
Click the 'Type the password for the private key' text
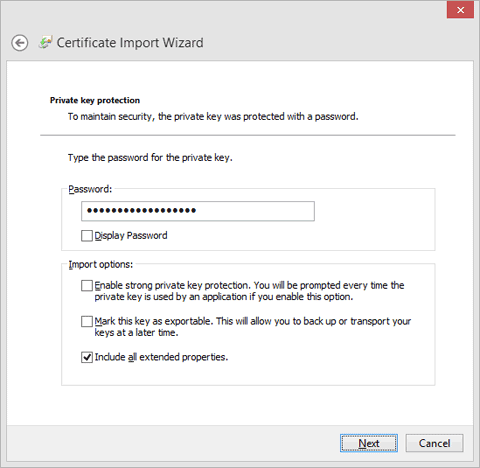[150, 158]
